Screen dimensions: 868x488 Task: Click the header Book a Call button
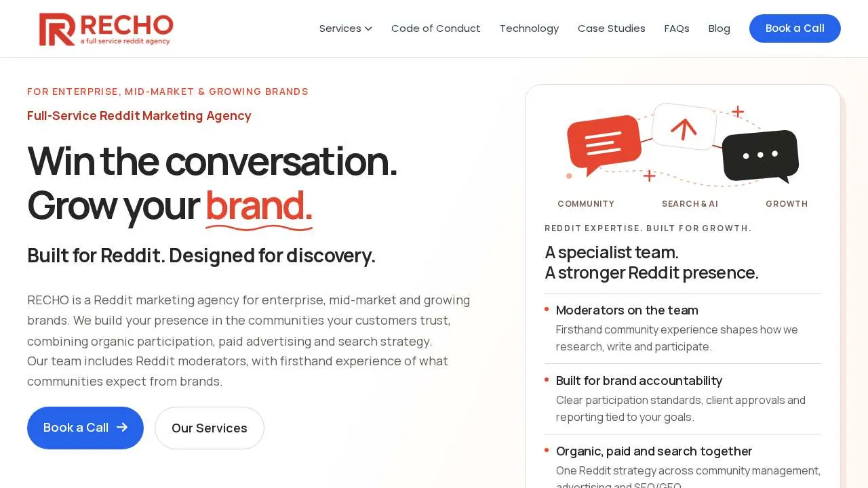(795, 28)
